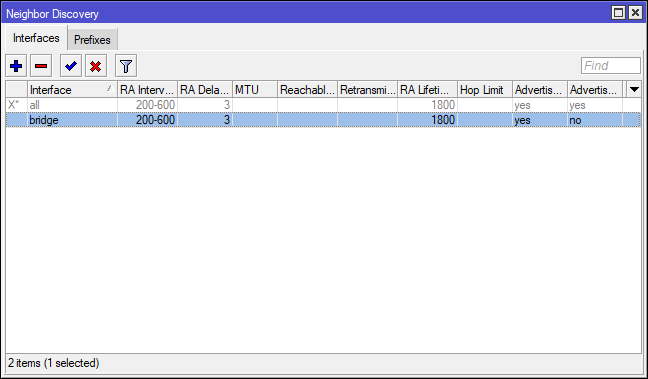This screenshot has width=648, height=379.
Task: Select the 'all' interface row
Action: [323, 105]
